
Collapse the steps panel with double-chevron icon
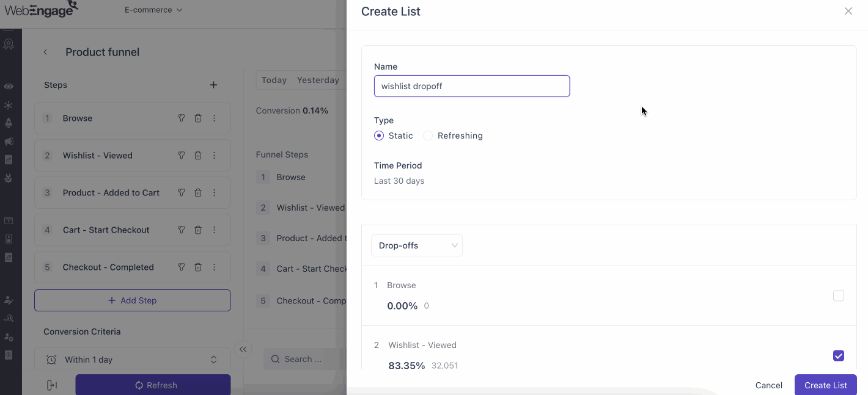(243, 349)
